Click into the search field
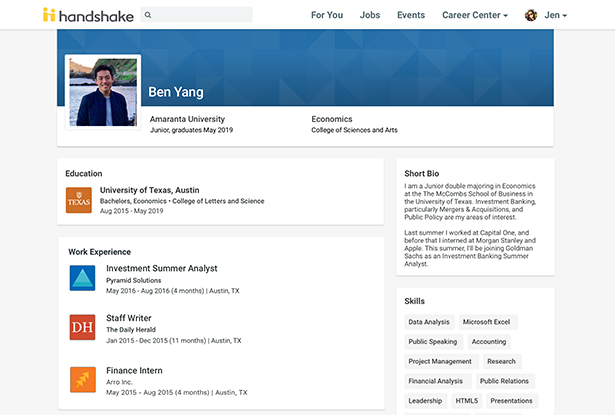Screen dimensions: 615x415 point(202,15)
